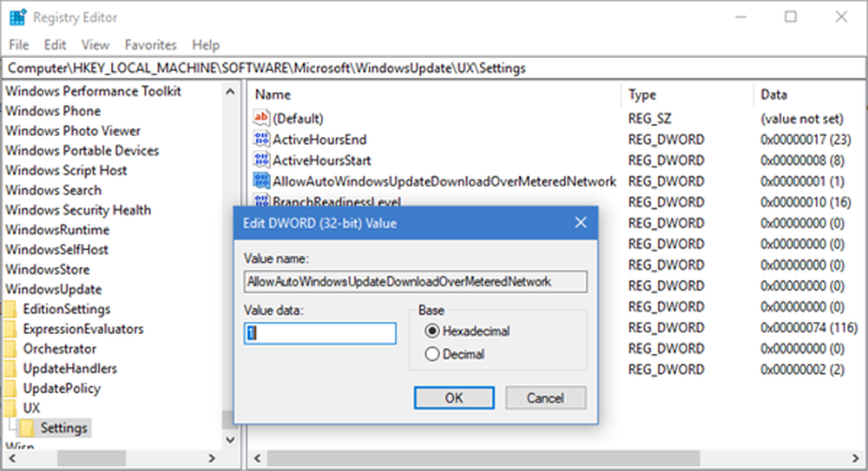Click the (value not set) data cell
The width and height of the screenshot is (868, 471).
point(801,118)
